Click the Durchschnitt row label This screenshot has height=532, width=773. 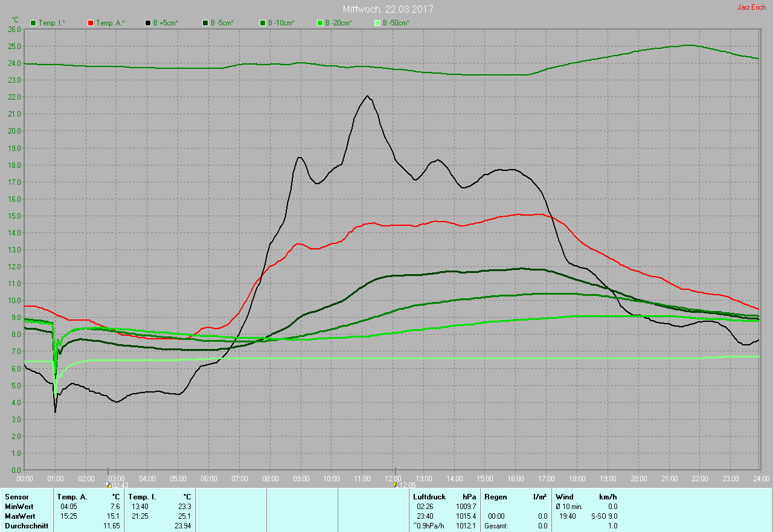(27, 526)
